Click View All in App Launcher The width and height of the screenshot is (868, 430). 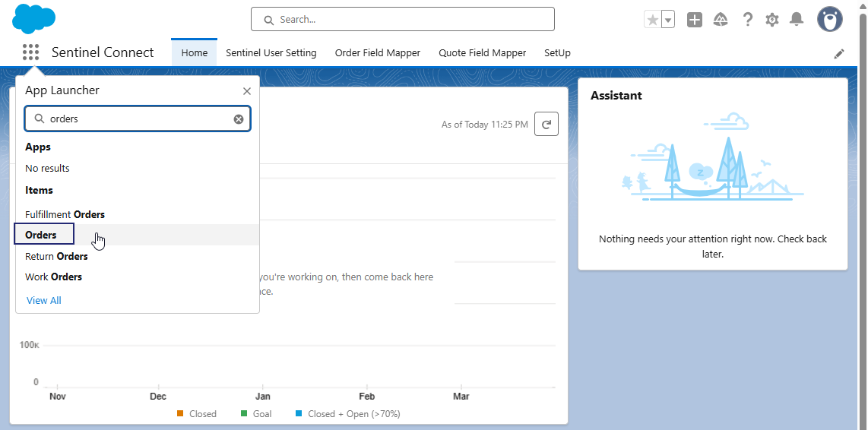(x=44, y=300)
